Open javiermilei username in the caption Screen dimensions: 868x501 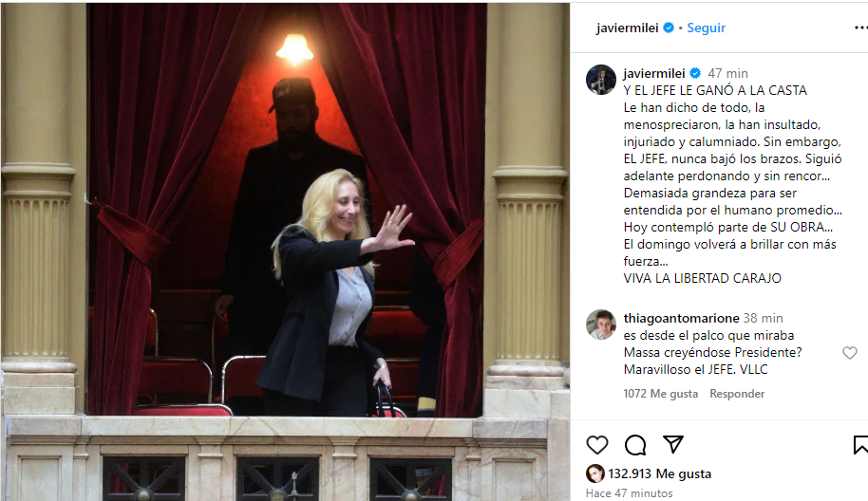tap(654, 73)
